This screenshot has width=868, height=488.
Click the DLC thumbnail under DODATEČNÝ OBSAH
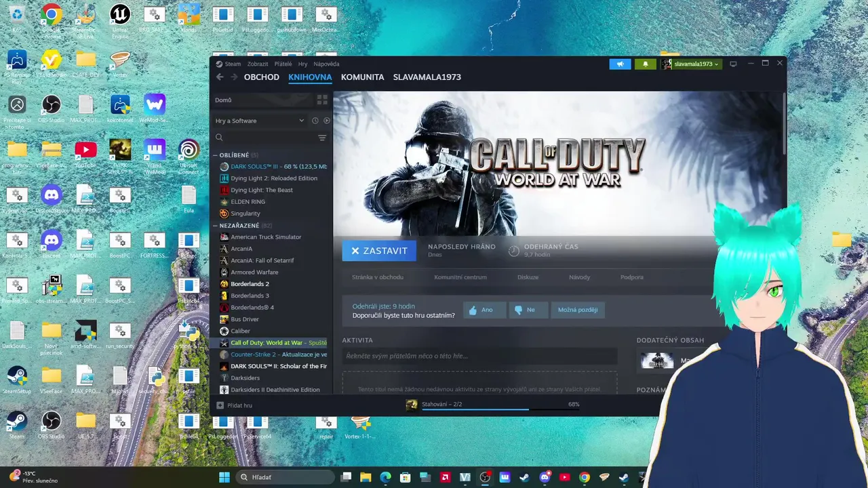[x=657, y=361]
